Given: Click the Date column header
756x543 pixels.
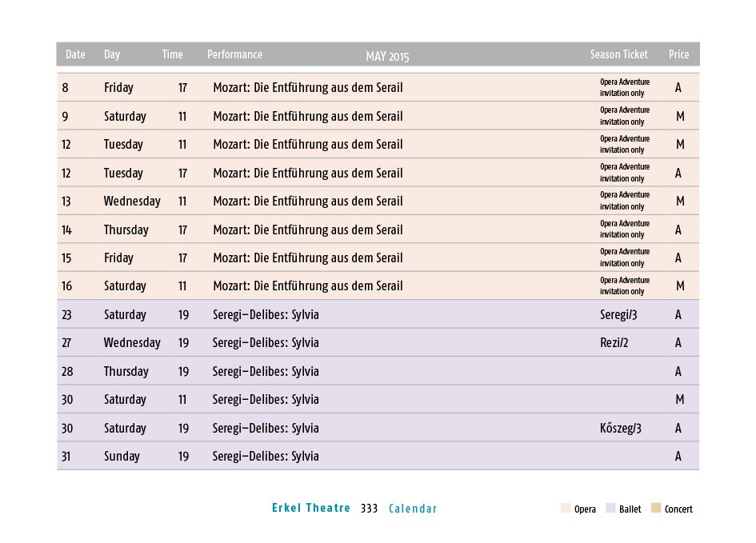Looking at the screenshot, I should click(75, 54).
